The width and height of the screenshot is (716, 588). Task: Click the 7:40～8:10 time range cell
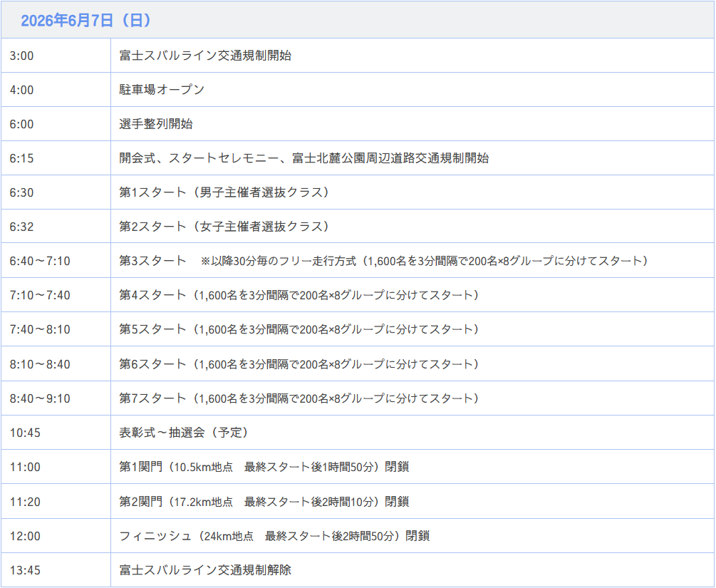coord(40,329)
